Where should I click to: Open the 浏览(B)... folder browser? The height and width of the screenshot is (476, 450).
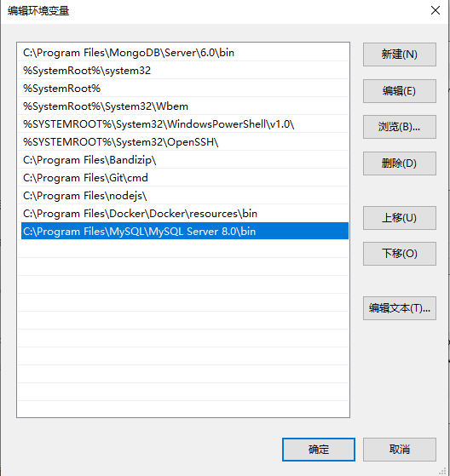399,127
